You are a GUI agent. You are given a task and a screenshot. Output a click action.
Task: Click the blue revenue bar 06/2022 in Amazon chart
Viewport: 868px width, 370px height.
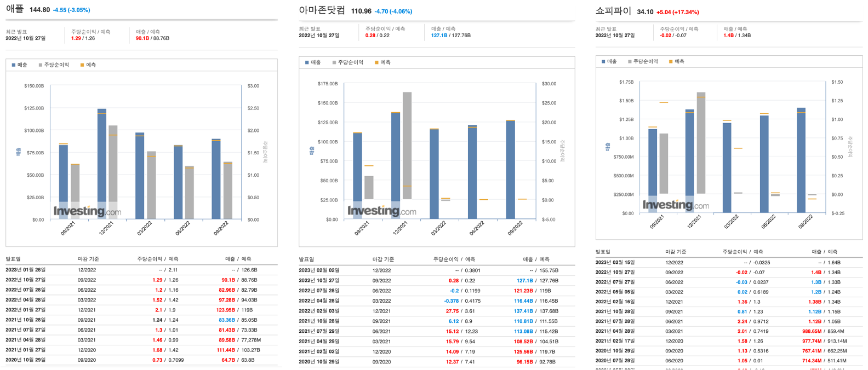tap(472, 172)
